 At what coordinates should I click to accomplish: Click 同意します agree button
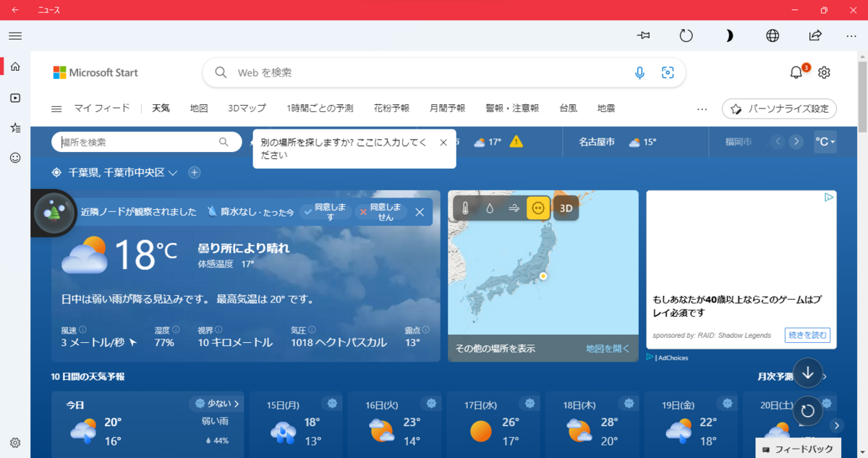pyautogui.click(x=326, y=212)
